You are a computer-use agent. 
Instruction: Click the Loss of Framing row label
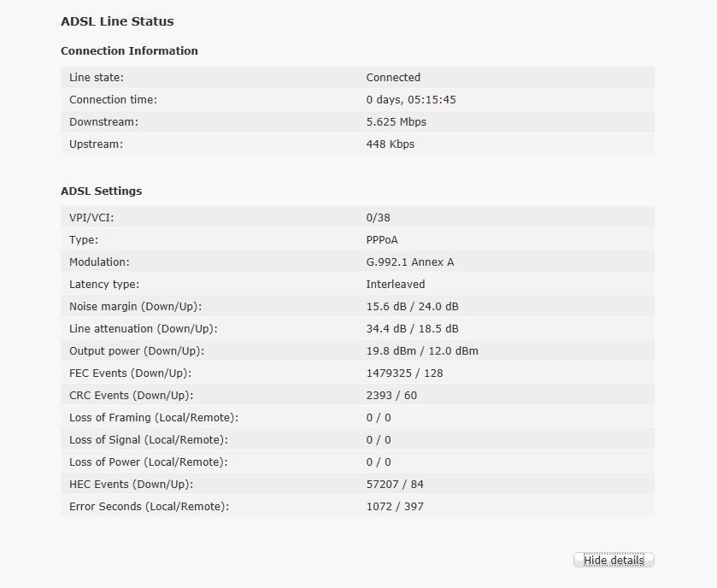154,418
